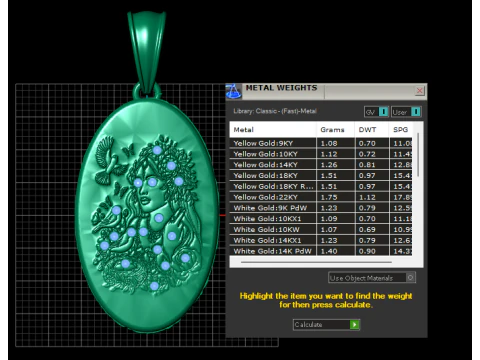
Task: Click the 1.40 grams value
Action: (329, 251)
